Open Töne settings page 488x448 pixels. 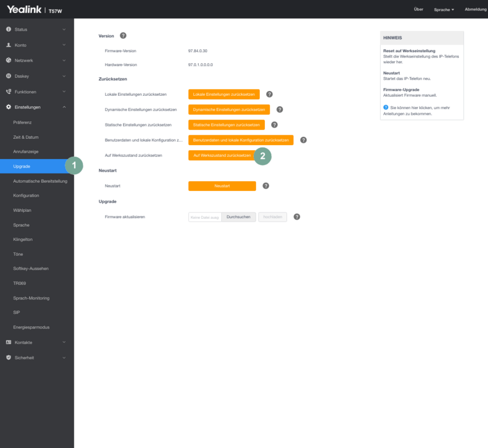click(18, 254)
